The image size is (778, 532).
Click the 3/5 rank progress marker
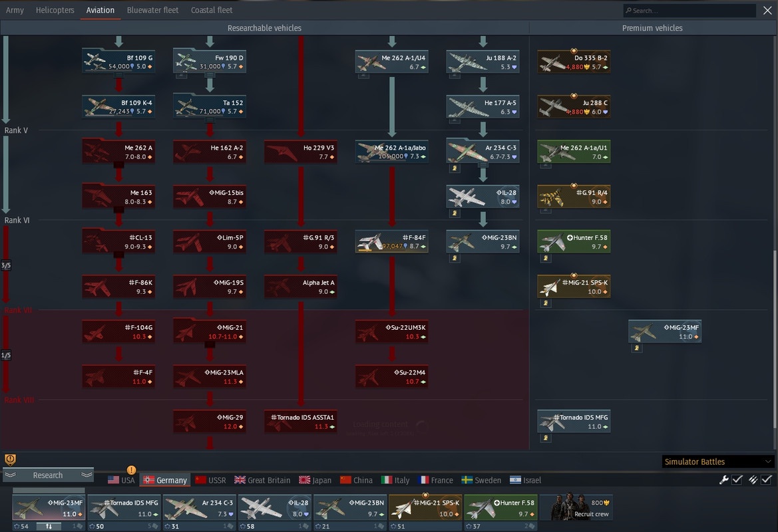click(6, 265)
